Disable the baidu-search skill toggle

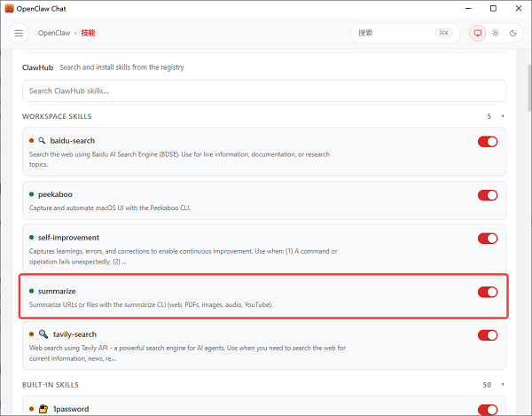[x=488, y=142]
